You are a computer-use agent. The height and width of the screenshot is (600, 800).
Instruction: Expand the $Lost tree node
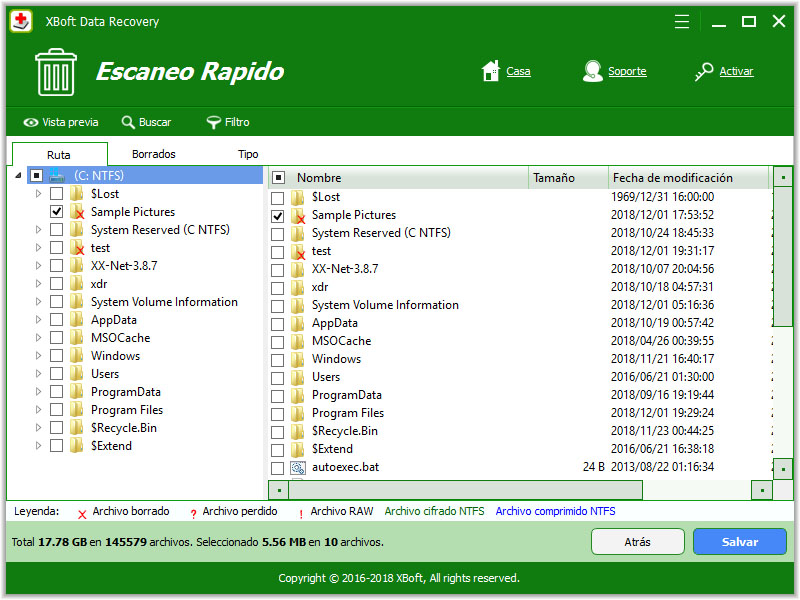pos(38,194)
